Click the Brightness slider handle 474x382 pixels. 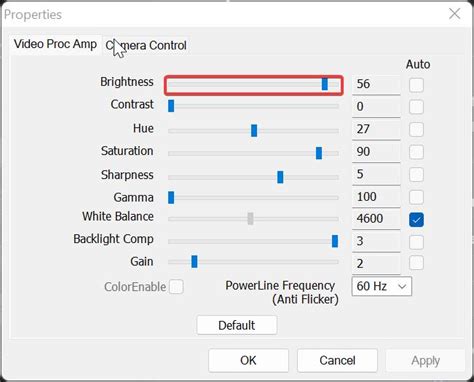pos(325,84)
